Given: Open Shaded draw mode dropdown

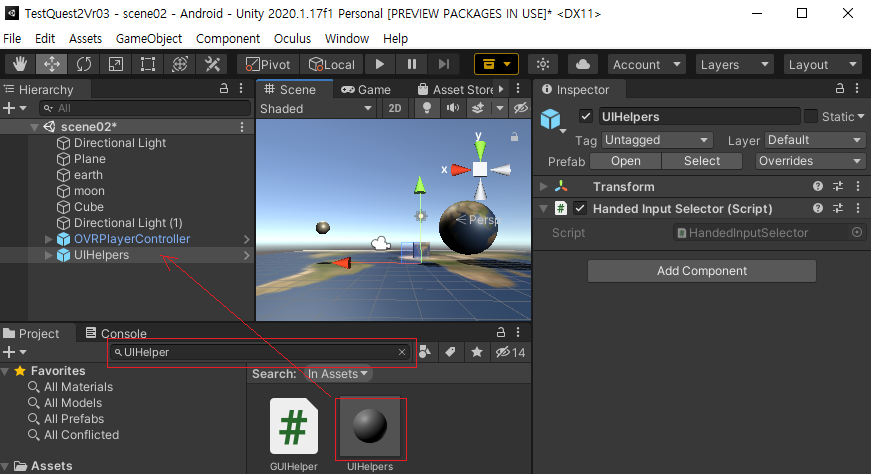Looking at the screenshot, I should [316, 108].
